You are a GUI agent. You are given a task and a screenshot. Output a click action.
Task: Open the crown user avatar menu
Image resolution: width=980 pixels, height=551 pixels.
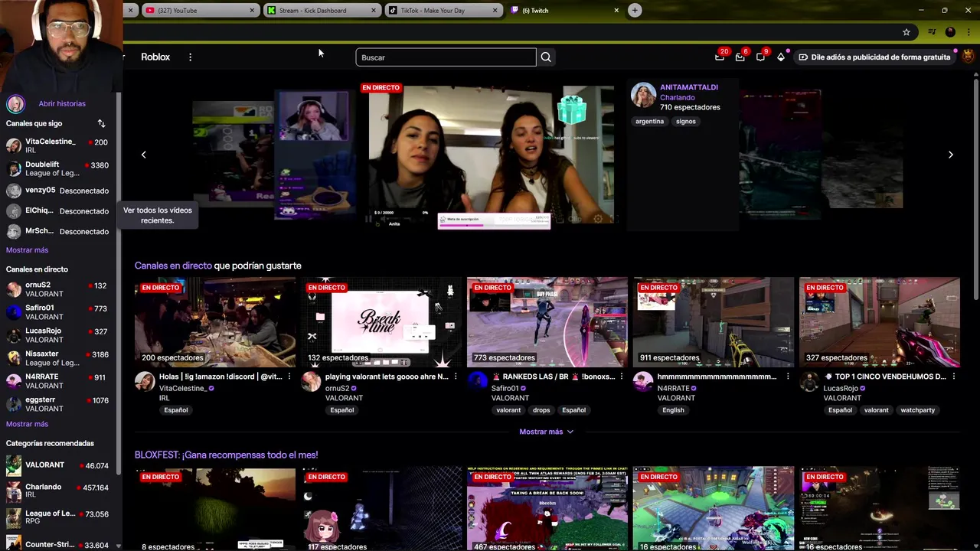click(x=969, y=57)
